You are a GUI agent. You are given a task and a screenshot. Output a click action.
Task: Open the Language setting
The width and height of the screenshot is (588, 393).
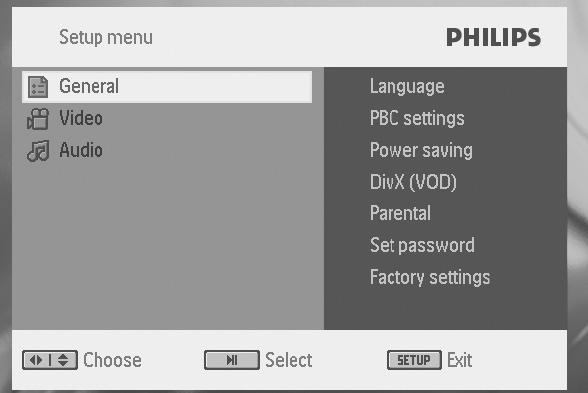point(407,87)
